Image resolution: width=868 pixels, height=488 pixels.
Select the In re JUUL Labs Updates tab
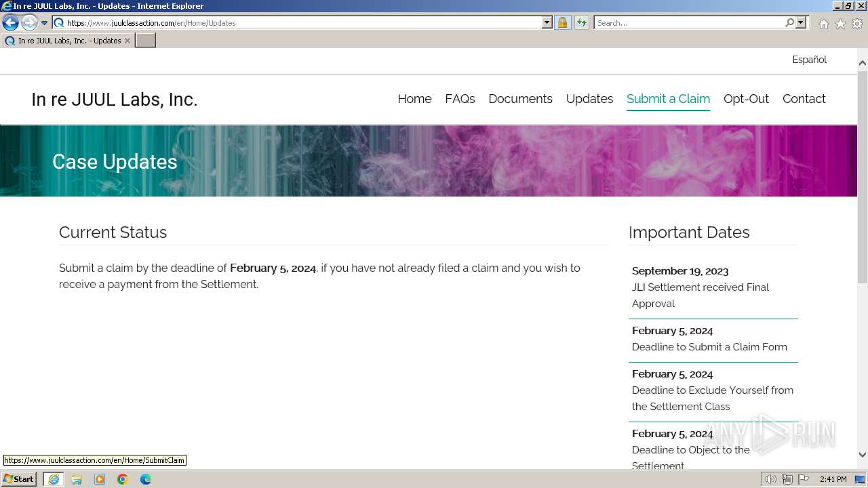[x=66, y=41]
